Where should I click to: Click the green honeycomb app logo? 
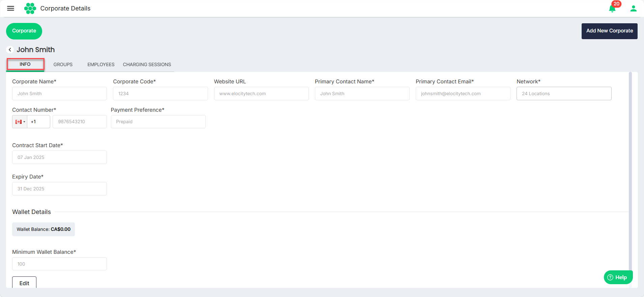tap(30, 8)
